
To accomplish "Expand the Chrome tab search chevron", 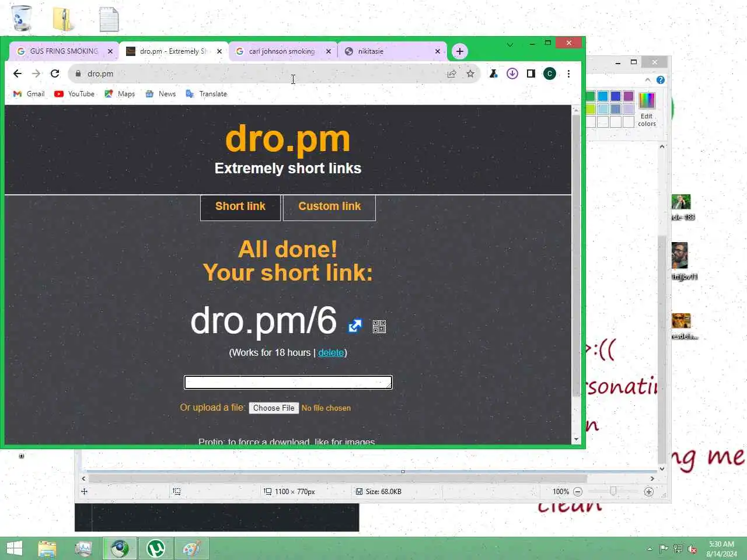I will [x=510, y=44].
